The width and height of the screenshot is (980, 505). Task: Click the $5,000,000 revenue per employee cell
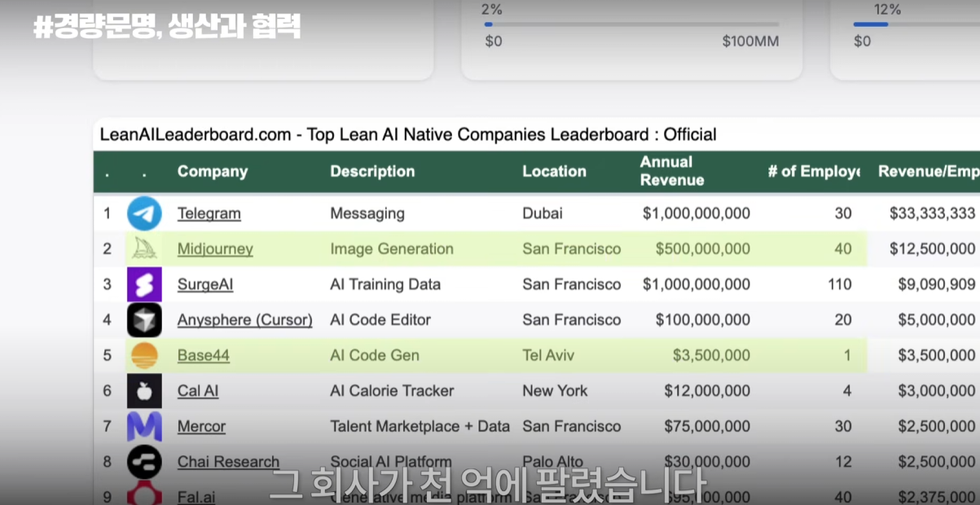pyautogui.click(x=937, y=320)
